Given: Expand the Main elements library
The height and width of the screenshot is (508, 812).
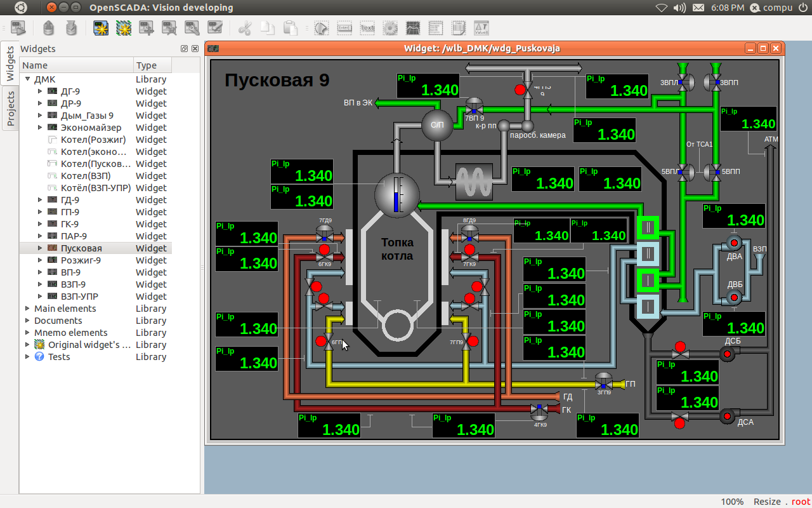Looking at the screenshot, I should coord(28,309).
